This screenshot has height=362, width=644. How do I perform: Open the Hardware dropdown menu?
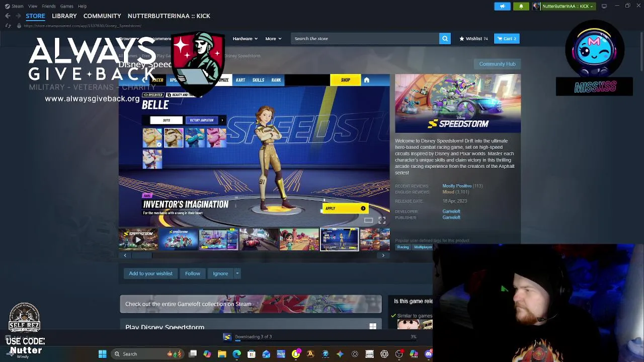pyautogui.click(x=245, y=39)
